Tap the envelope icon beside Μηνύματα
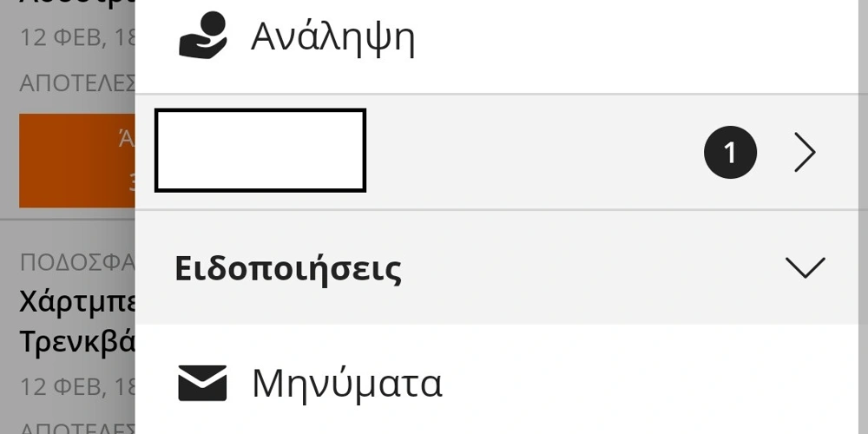The height and width of the screenshot is (434, 868). click(202, 383)
